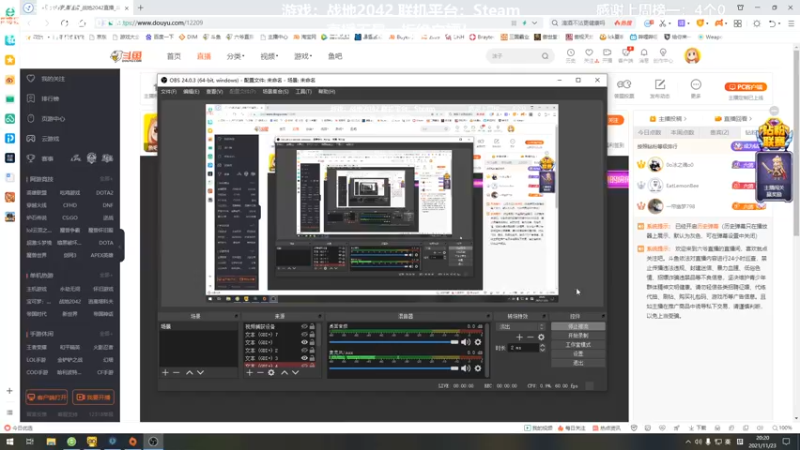Screen dimensions: 800x450
Task: Adjust 桌面音频 volume slider
Action: click(x=394, y=342)
